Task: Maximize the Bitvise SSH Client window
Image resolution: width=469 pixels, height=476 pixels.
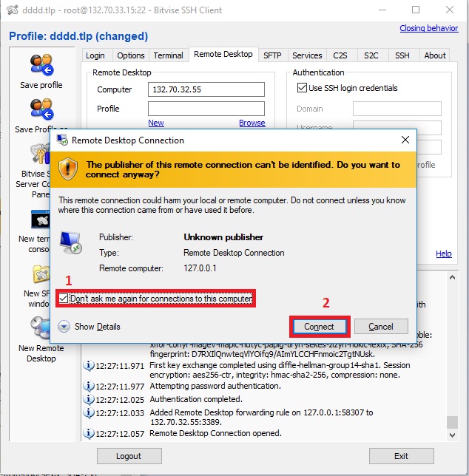Action: (x=416, y=10)
